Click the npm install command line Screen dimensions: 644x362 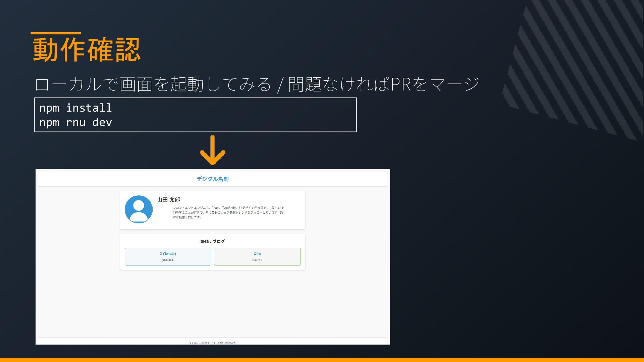(x=75, y=108)
